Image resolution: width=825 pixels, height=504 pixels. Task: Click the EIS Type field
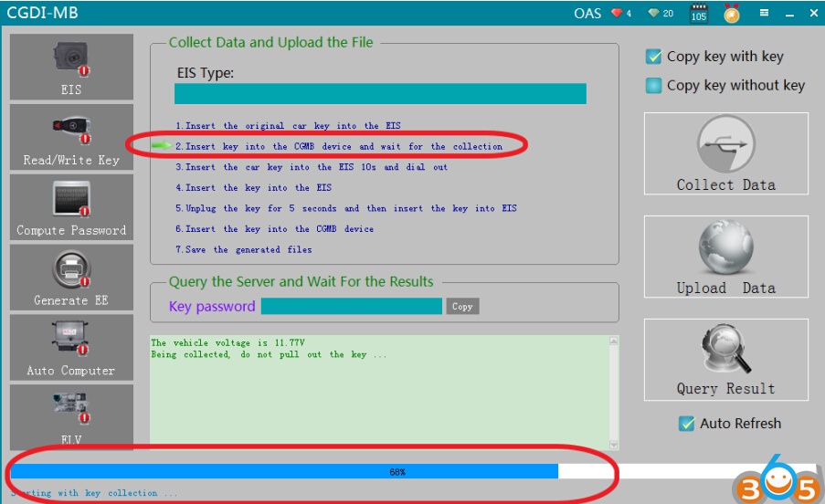point(380,93)
